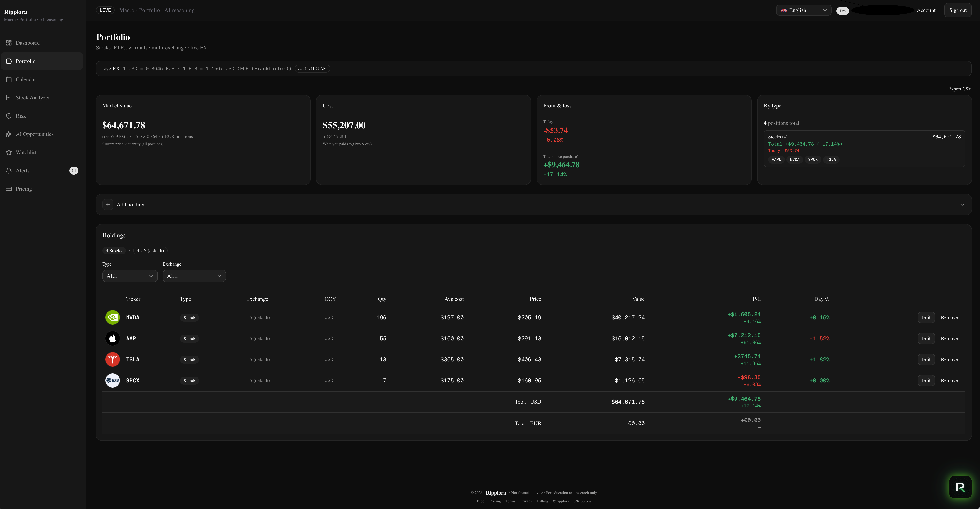Click the Calendar icon in sidebar
This screenshot has width=980, height=509.
[x=9, y=80]
